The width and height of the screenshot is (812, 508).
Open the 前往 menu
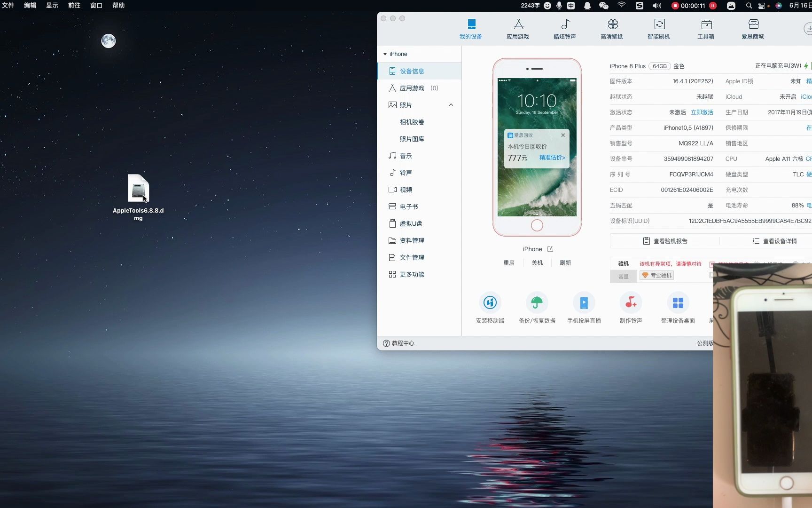pos(74,5)
